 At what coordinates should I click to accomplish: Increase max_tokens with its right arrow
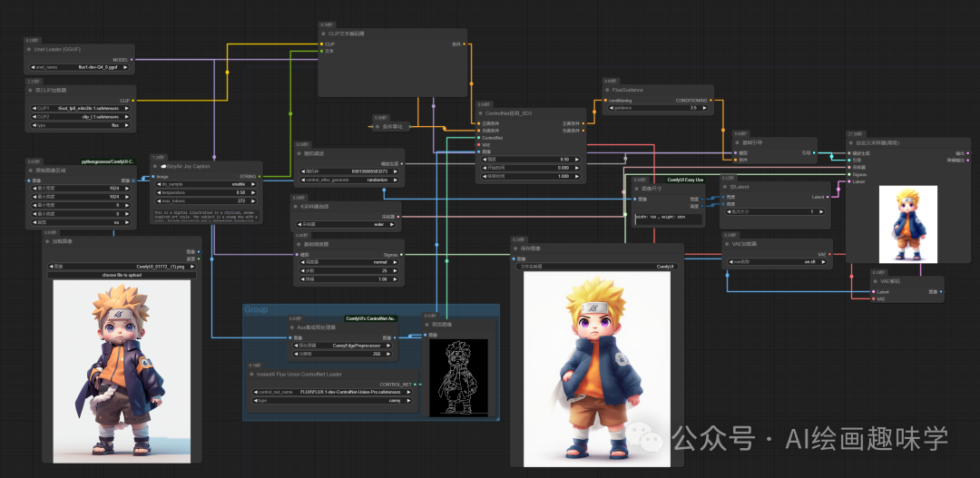click(254, 200)
